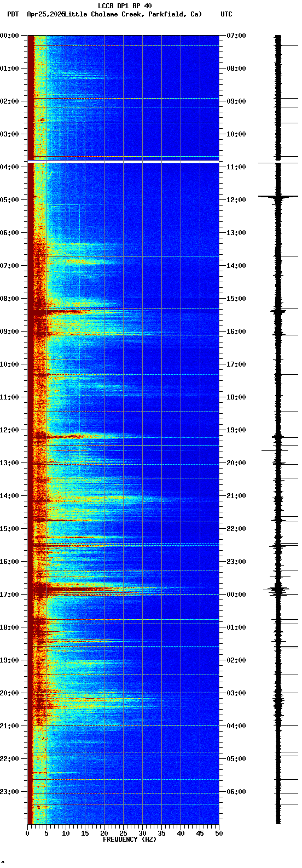Click the "10:00" label on the UTC axis
The width and height of the screenshot is (302, 868).
(x=236, y=134)
